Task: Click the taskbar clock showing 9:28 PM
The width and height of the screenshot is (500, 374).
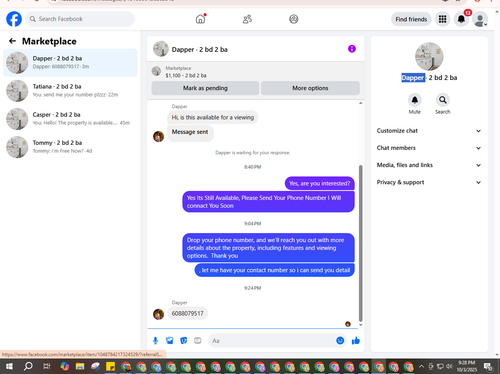Action: click(x=466, y=366)
